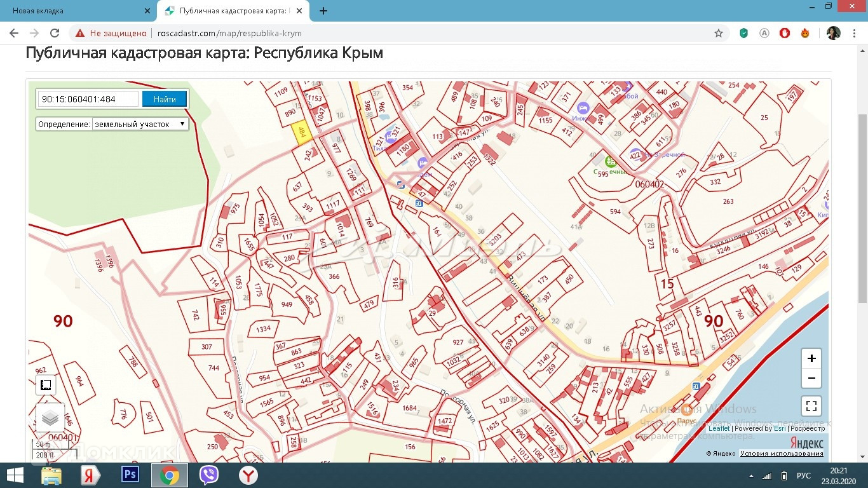Show hidden system tray icons
The width and height of the screenshot is (868, 488).
click(751, 476)
